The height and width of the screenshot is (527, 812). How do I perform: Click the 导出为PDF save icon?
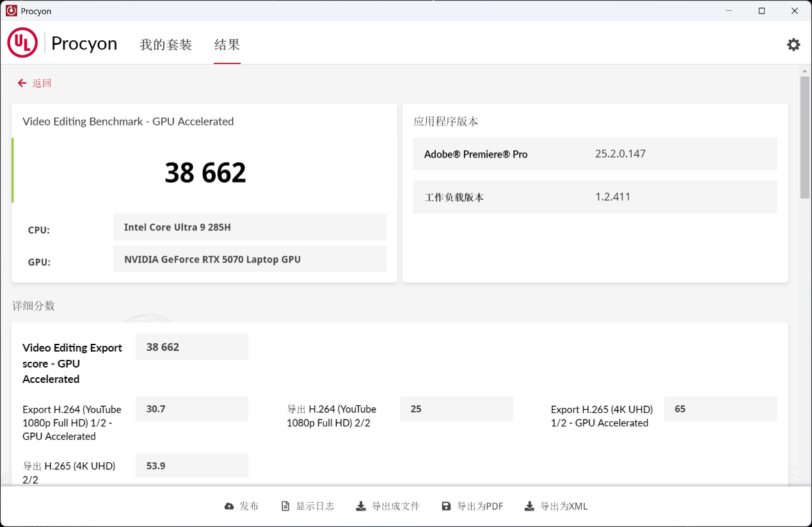coord(446,507)
